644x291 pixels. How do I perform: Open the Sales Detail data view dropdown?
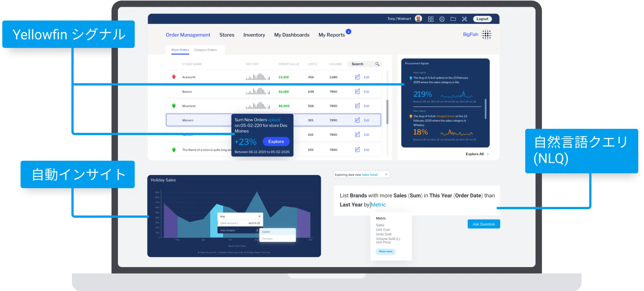point(386,174)
